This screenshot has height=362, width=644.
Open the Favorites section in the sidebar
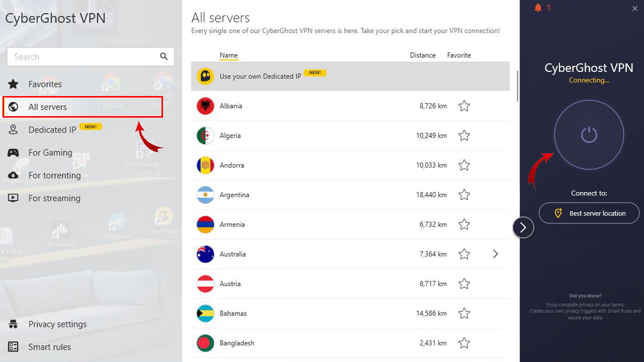(x=45, y=84)
